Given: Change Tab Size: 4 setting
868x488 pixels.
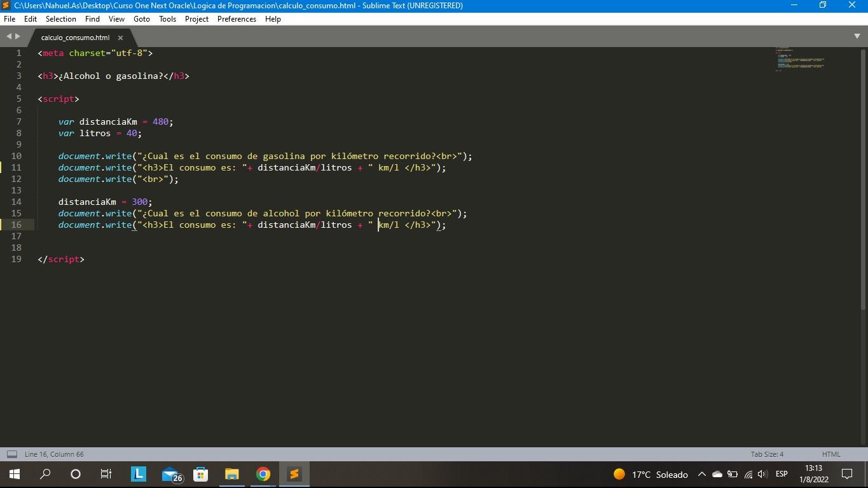Looking at the screenshot, I should [767, 454].
